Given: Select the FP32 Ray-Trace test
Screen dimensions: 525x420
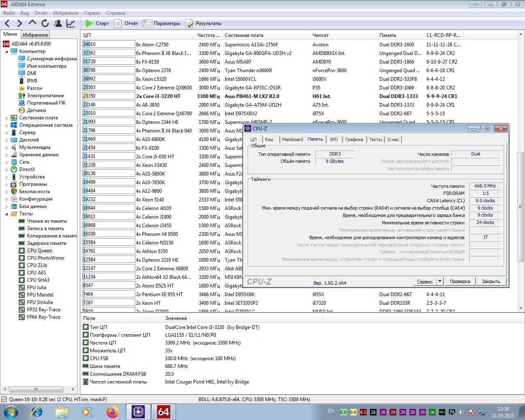Looking at the screenshot, I should click(43, 310).
